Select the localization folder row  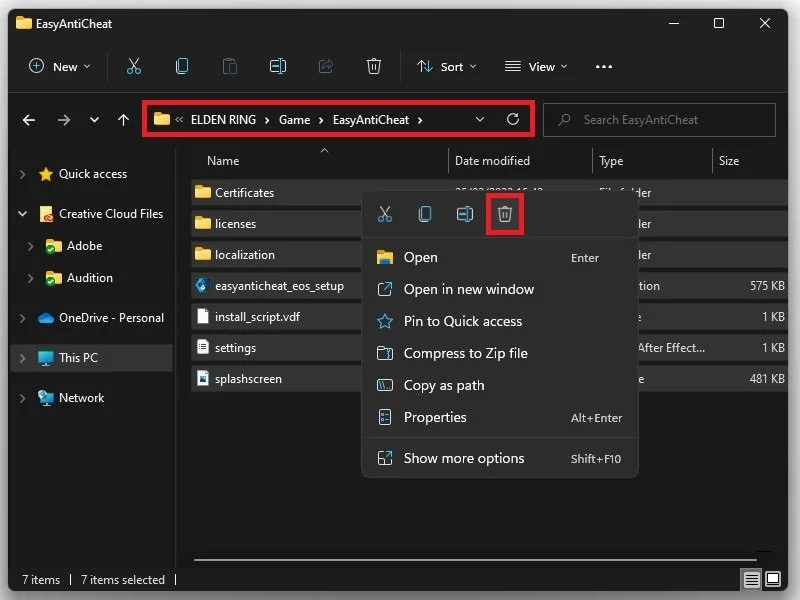pos(276,254)
